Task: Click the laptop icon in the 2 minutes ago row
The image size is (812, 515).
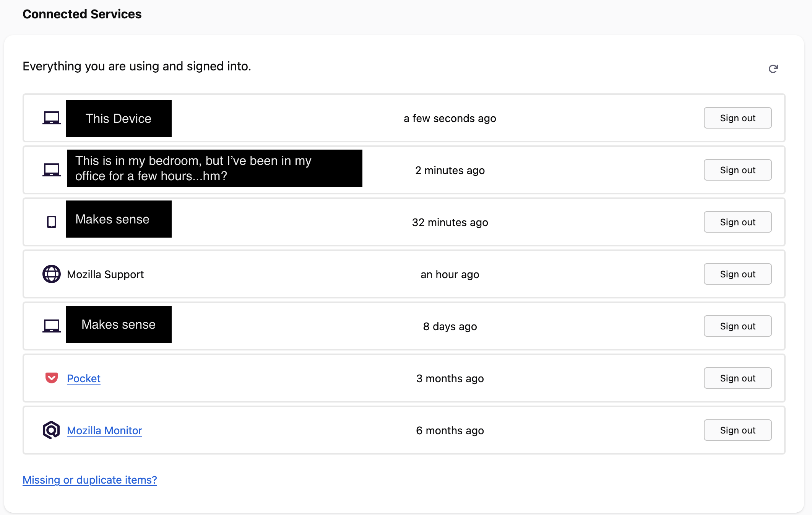Action: (x=51, y=170)
